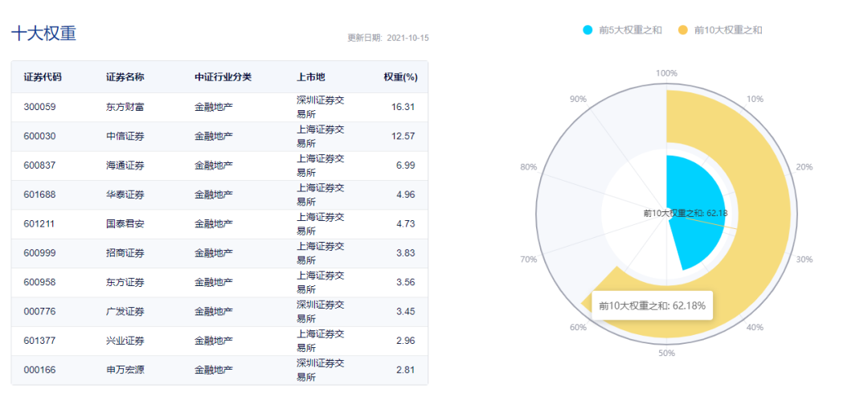Screen dimensions: 868x405
Task: Click 金融地产 in the 国泰君安 row
Action: pyautogui.click(x=214, y=224)
